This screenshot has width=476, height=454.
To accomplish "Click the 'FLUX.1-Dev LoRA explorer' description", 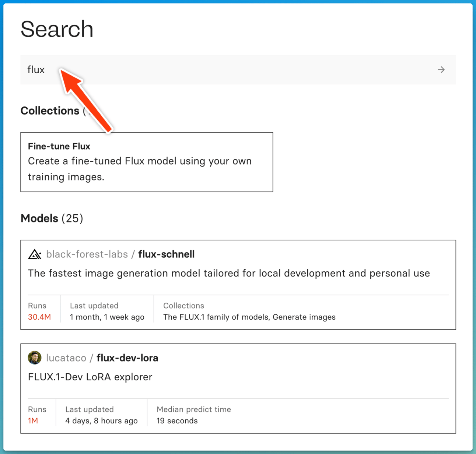I will (x=90, y=377).
